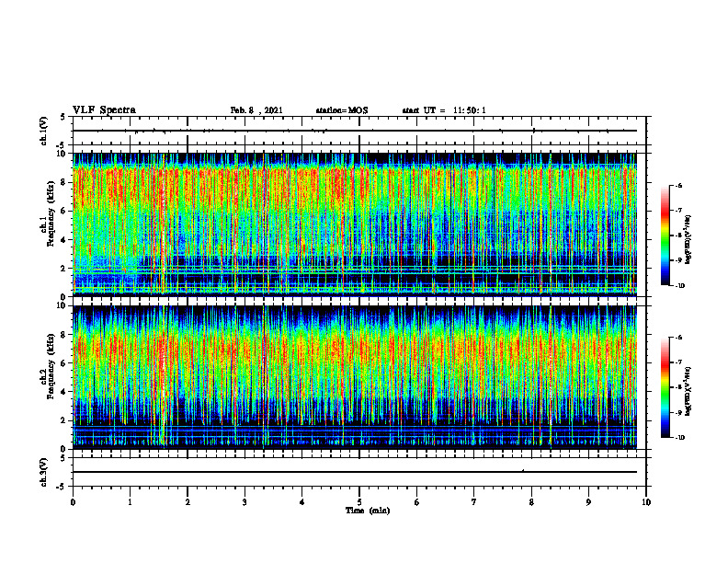The height and width of the screenshot is (563, 728).
Task: Click the 'ch.3(V)' axis label
Action: click(43, 472)
